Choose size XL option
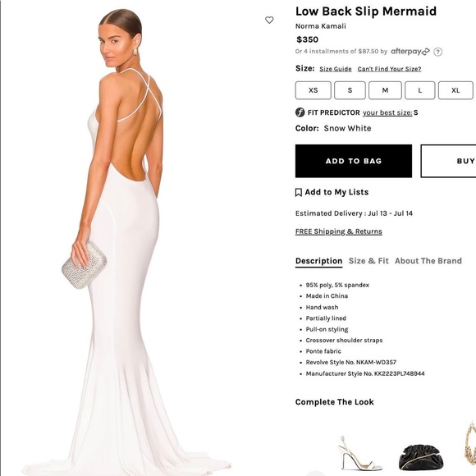The height and width of the screenshot is (476, 476). tap(455, 90)
